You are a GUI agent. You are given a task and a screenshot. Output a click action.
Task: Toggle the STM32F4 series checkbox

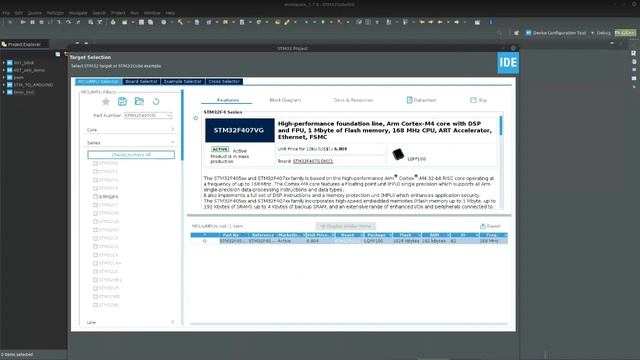click(x=96, y=197)
